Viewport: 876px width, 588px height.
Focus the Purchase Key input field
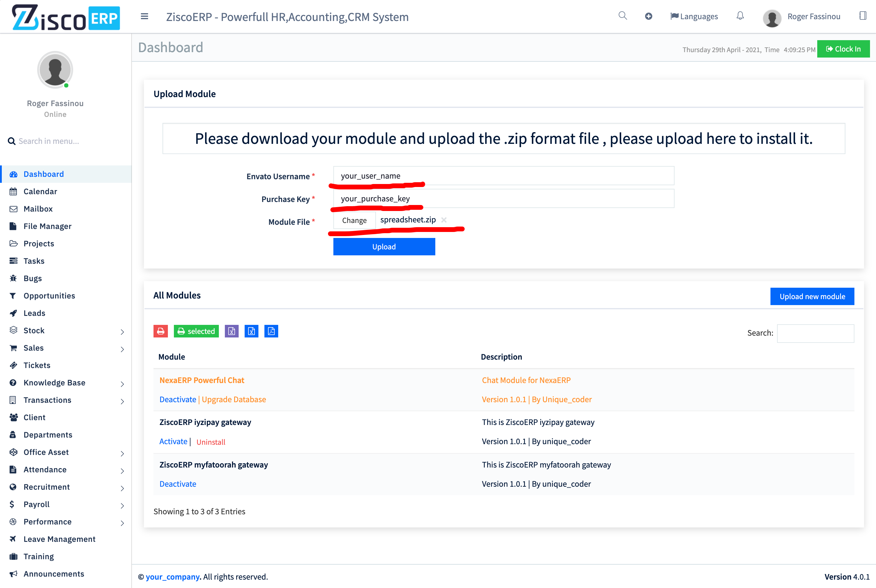point(503,198)
